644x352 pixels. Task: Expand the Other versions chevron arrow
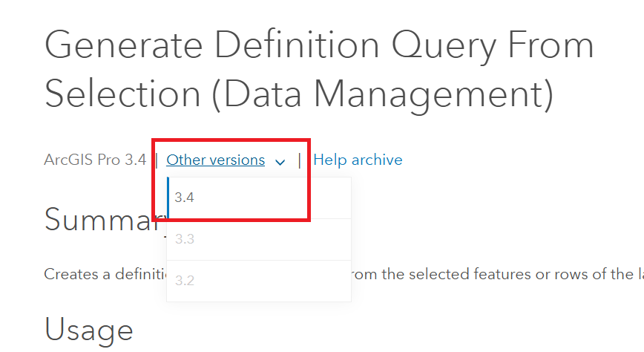[280, 160]
